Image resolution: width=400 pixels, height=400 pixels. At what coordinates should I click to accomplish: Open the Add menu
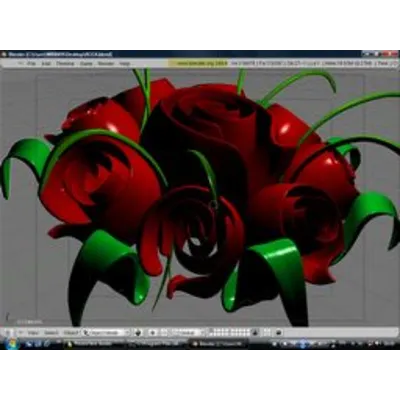[46, 63]
